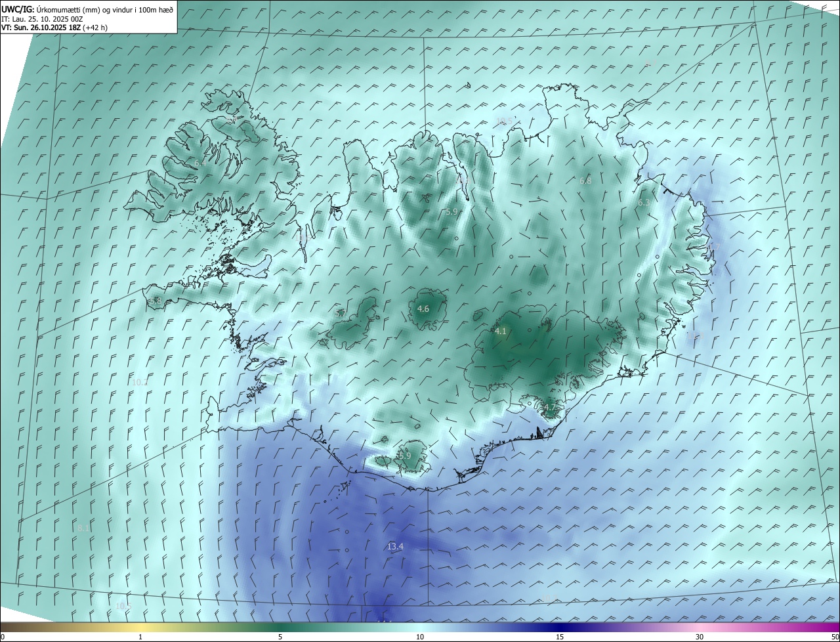Click the 6.3 value in east Iceland
Image resolution: width=840 pixels, height=642 pixels.
644,203
